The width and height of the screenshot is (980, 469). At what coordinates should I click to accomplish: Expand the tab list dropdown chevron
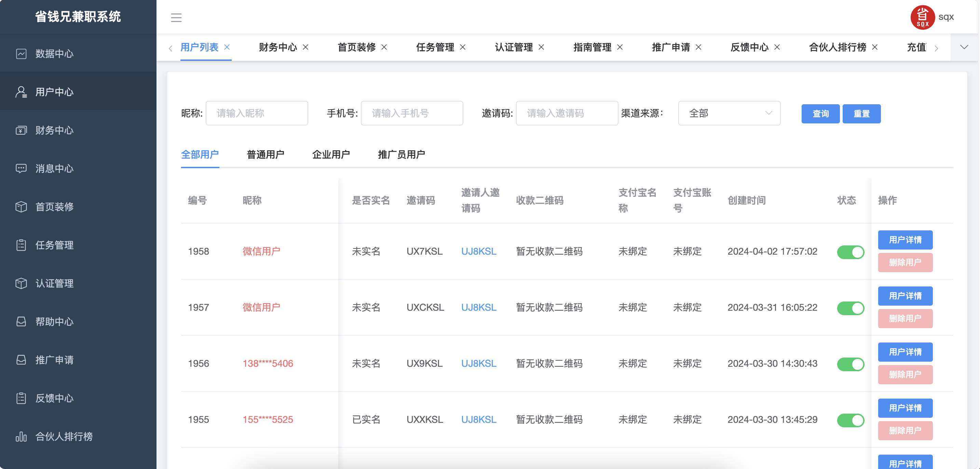click(x=964, y=47)
